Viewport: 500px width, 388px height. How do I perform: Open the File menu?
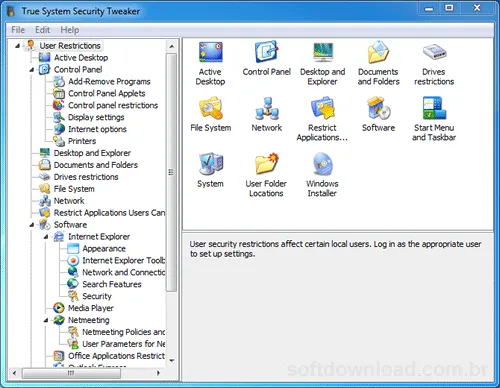point(18,30)
